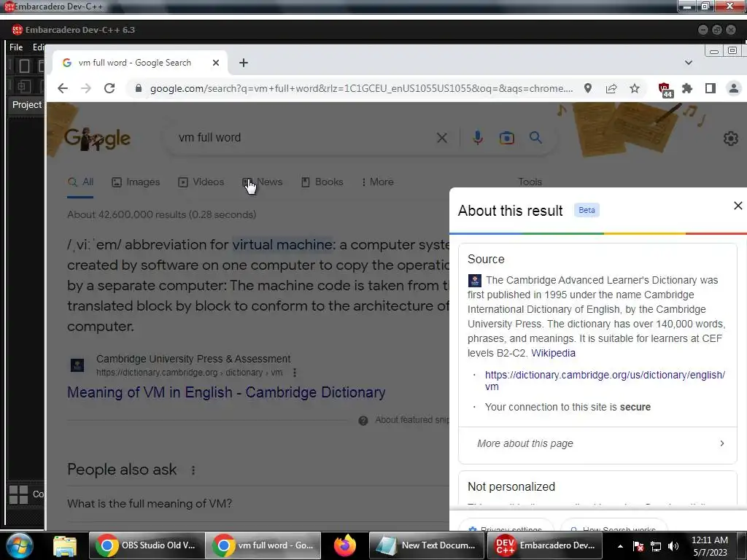Share this page from address bar

click(x=611, y=88)
